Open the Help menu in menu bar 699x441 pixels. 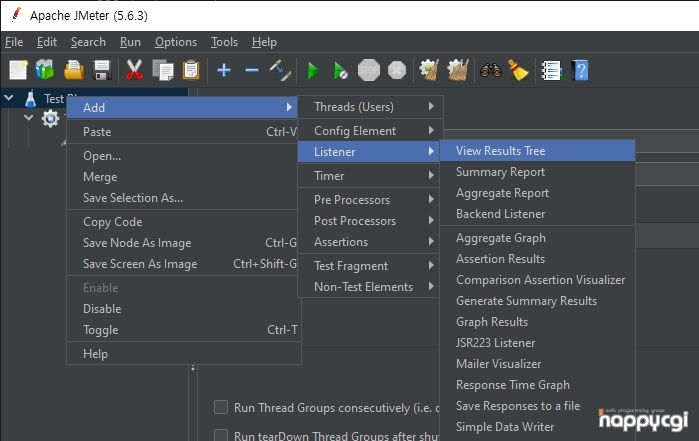pyautogui.click(x=264, y=42)
